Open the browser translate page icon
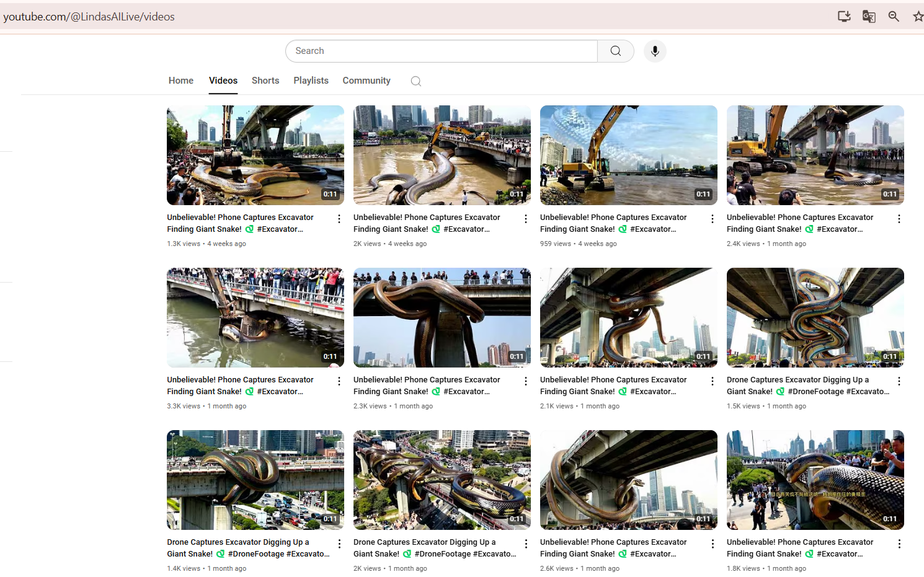This screenshot has width=924, height=577. (x=869, y=17)
